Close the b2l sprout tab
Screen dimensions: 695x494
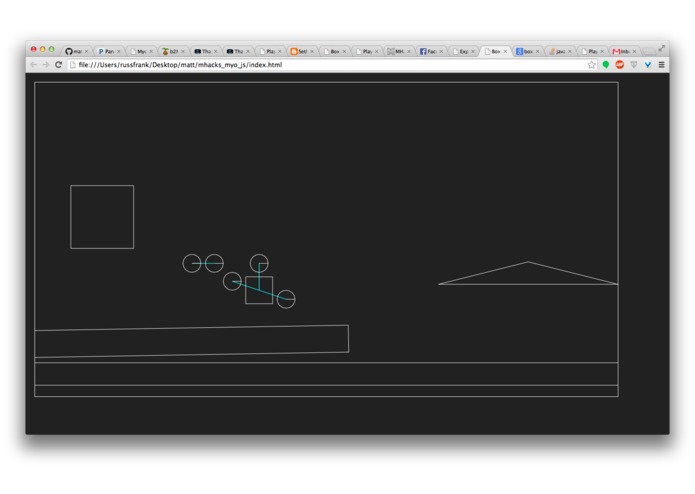coord(183,51)
